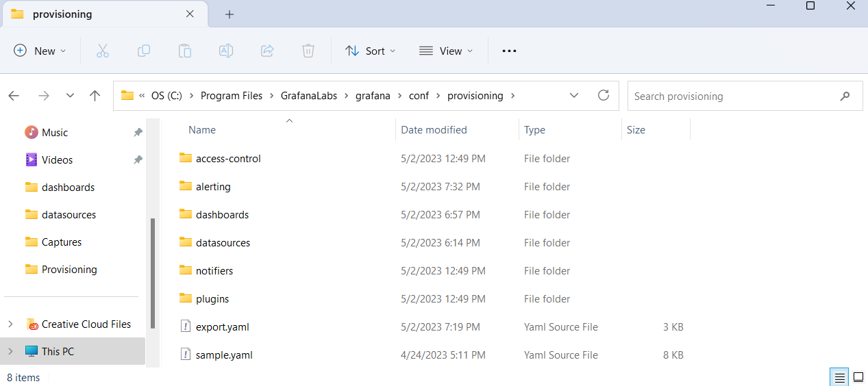Open a new tab with plus
Image resolution: width=868 pixels, height=386 pixels.
[230, 14]
